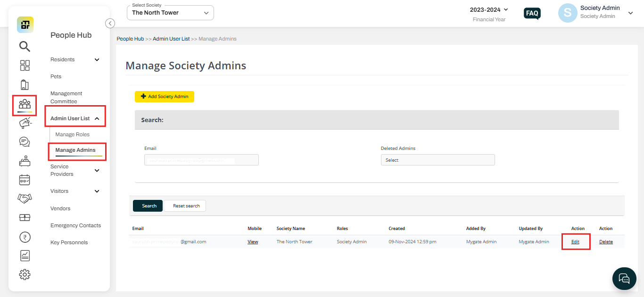Select Manage Admins submenu item
This screenshot has height=297, width=644.
coord(75,150)
